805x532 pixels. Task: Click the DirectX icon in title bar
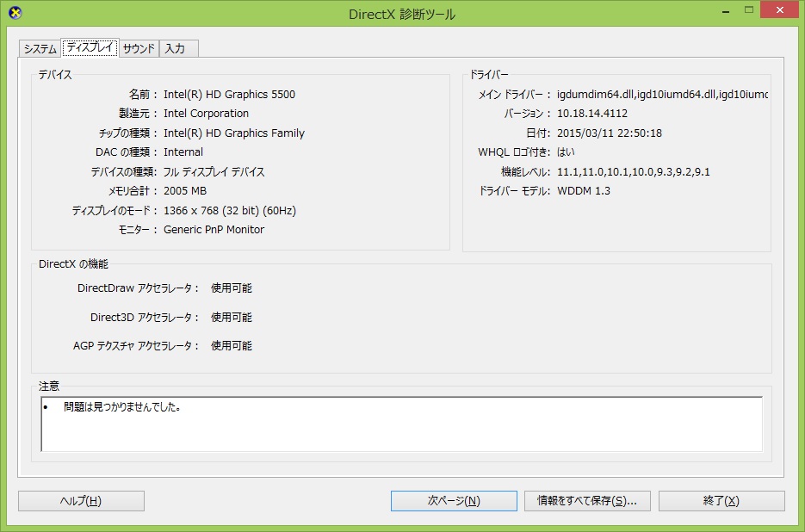click(15, 13)
